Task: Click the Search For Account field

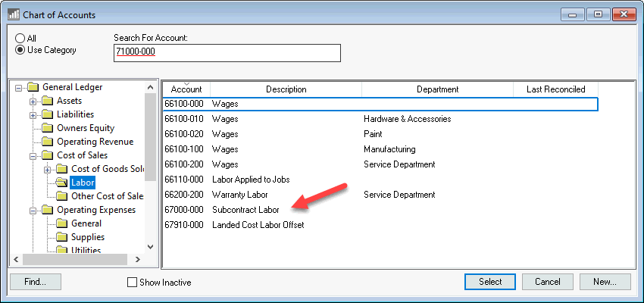Action: [227, 52]
